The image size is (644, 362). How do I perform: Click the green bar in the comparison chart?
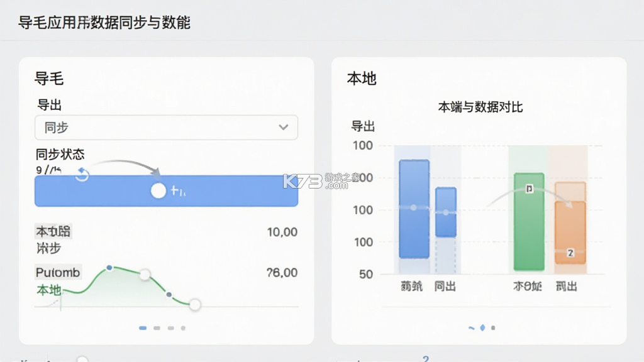pos(529,222)
